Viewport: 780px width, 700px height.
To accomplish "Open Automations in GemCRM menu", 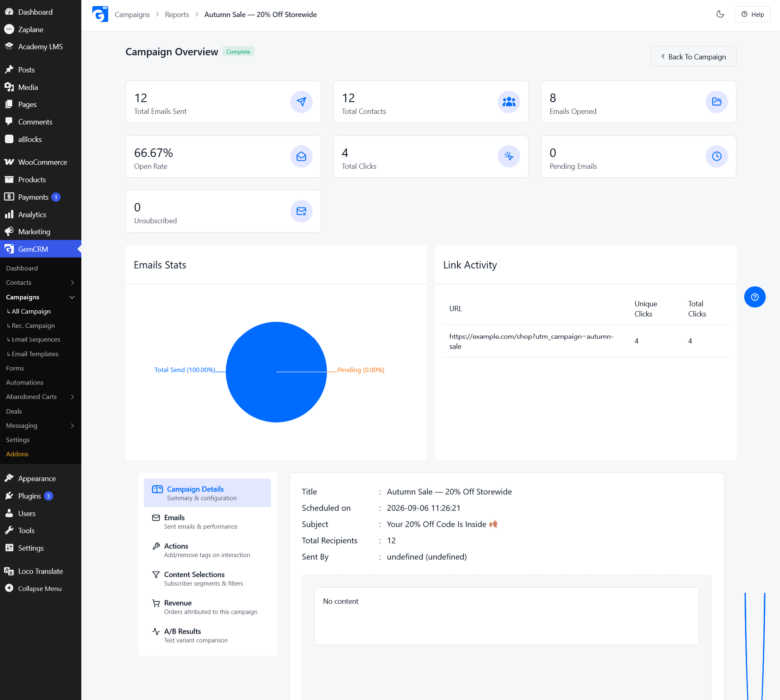I will point(25,383).
